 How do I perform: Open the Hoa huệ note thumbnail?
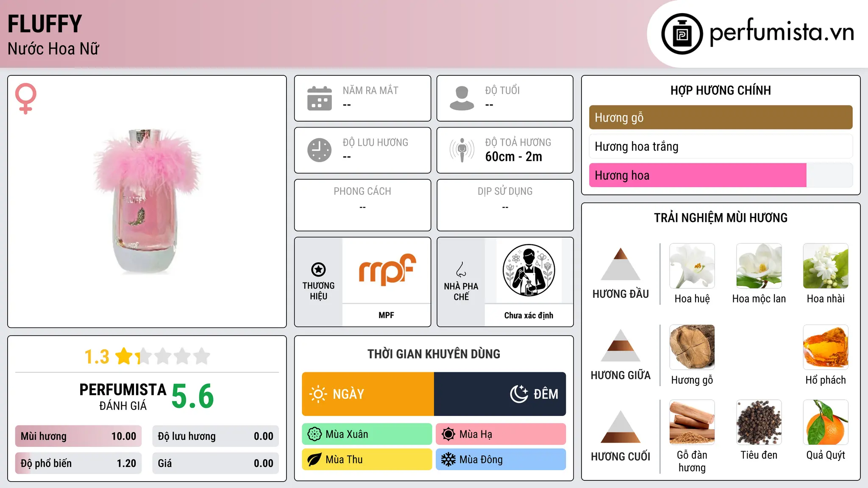point(692,266)
